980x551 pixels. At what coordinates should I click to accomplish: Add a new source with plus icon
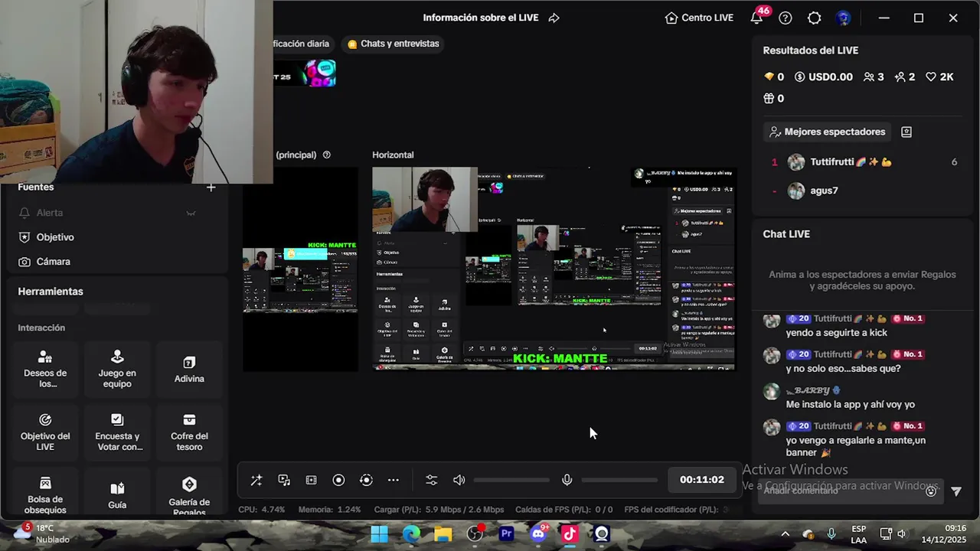pos(211,187)
